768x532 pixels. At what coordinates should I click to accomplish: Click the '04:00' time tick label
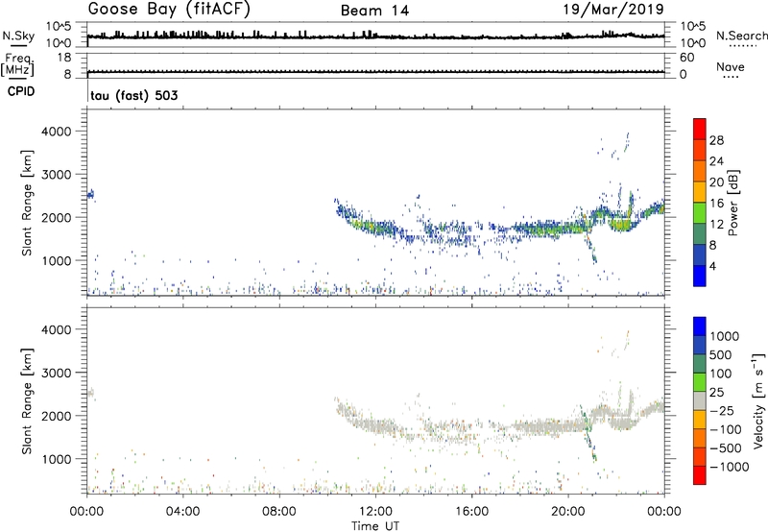click(x=182, y=512)
